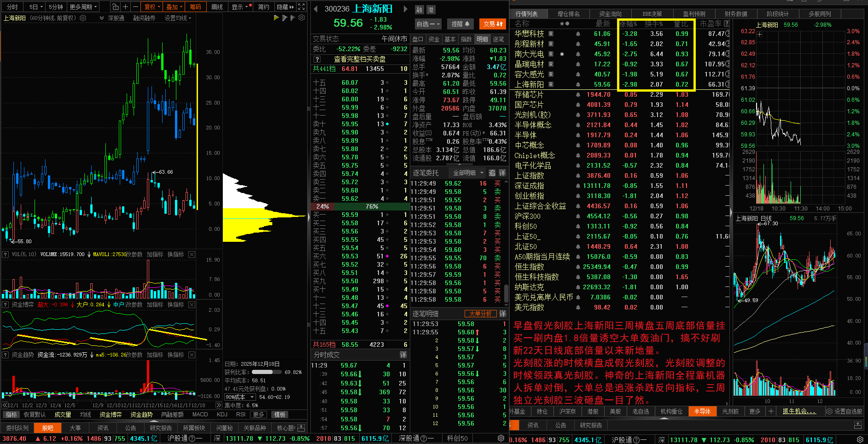The width and height of the screenshot is (868, 444).
Task: Toggle 追 button in 逐笔委托 header
Action: (492, 173)
